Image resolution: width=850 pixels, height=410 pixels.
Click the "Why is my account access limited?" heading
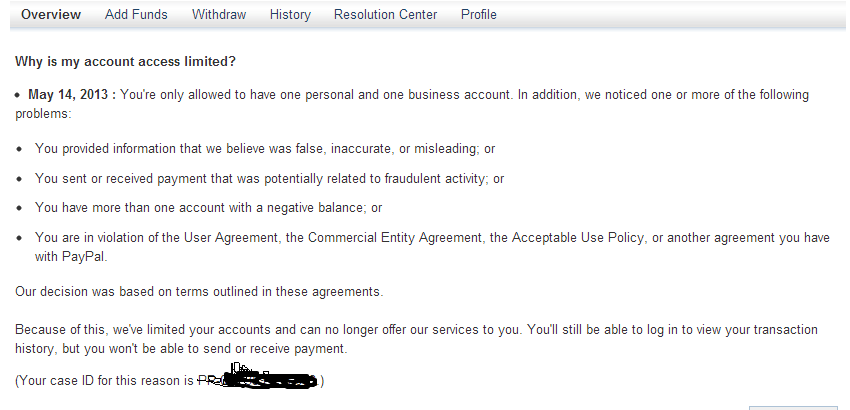coord(125,61)
